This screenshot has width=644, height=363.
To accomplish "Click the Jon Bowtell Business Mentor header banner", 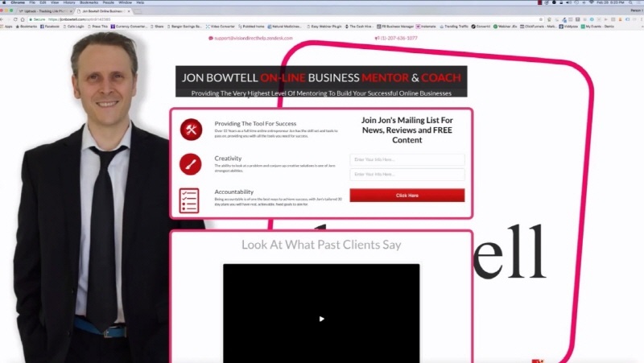I will click(x=321, y=81).
